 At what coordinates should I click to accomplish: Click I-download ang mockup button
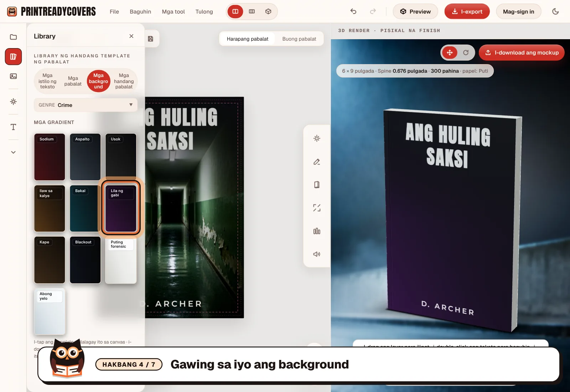(x=522, y=53)
